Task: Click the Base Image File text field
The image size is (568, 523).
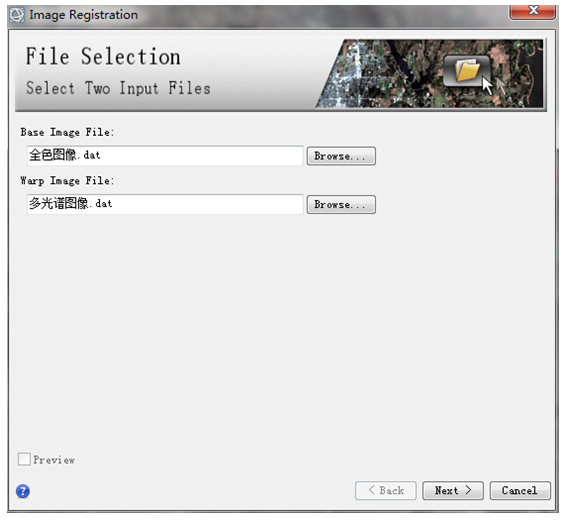Action: point(165,156)
